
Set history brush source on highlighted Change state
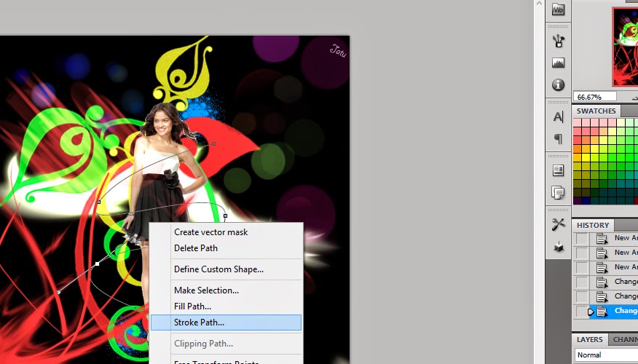tap(582, 311)
